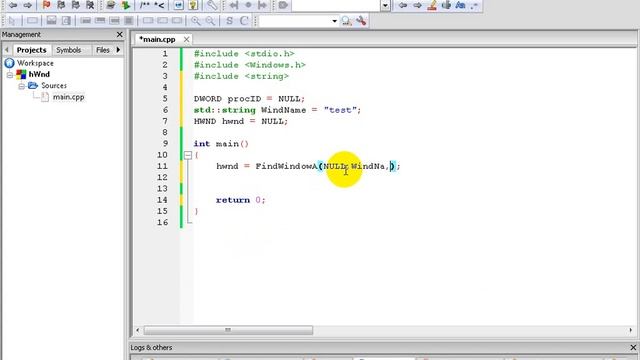Screen dimensions: 640x360
Task: Activate the *main.cpp editor tab
Action: click(x=157, y=39)
